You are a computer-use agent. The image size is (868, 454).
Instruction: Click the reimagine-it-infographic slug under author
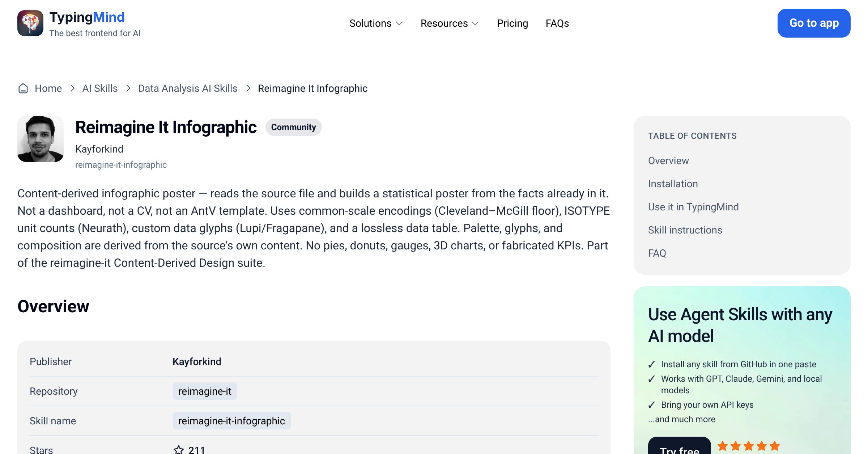pos(121,165)
